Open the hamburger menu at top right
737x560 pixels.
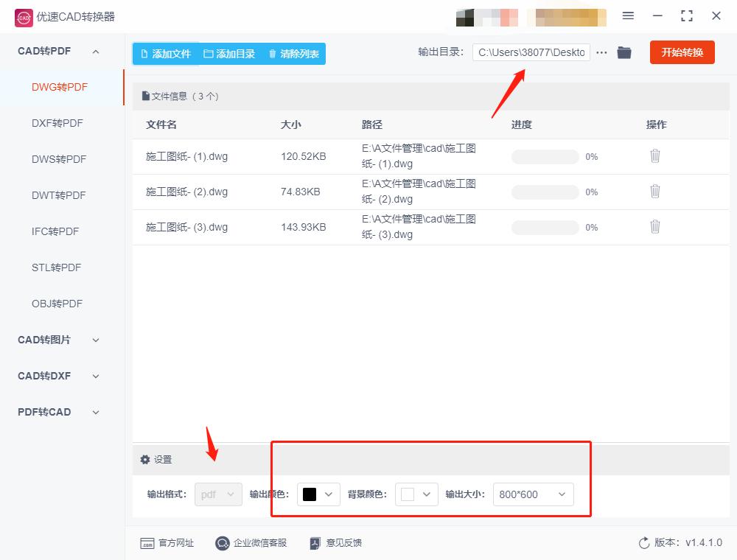pyautogui.click(x=628, y=15)
